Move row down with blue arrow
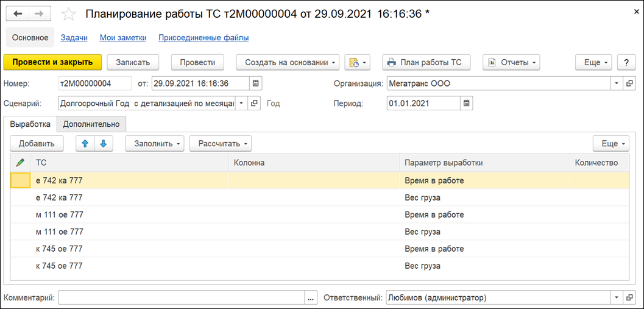Screen dimensions: 644x309 click(103, 144)
